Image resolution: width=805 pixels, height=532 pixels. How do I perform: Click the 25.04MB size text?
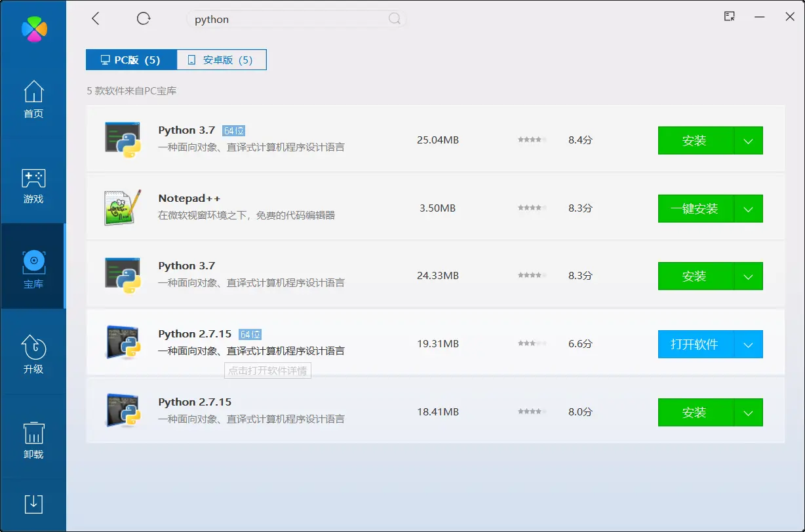tap(438, 140)
